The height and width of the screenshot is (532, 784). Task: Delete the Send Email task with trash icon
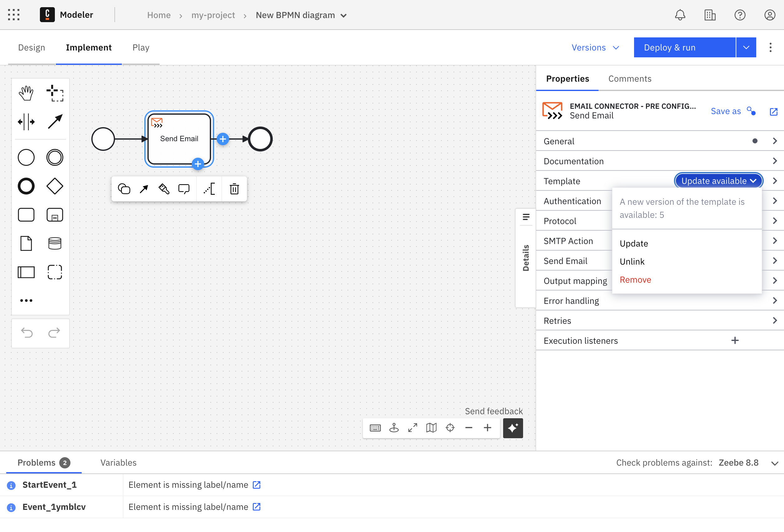pos(234,189)
